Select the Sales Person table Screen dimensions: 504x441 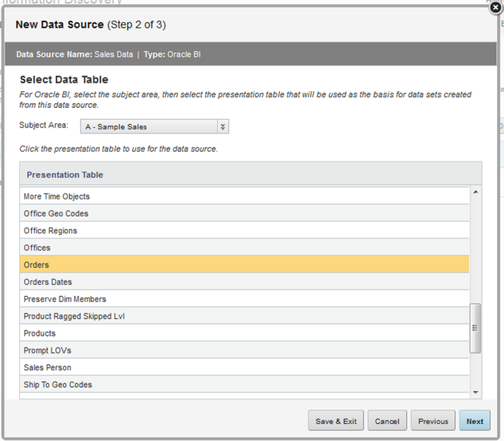coord(244,367)
